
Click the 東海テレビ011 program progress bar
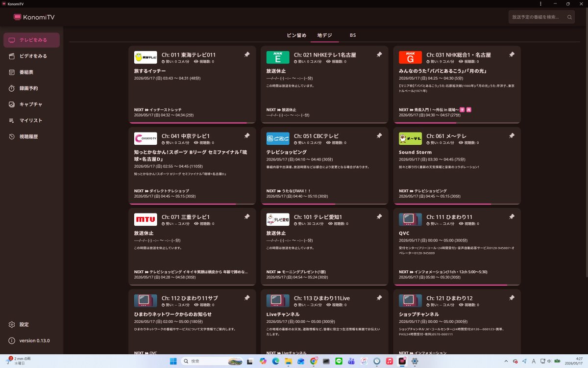click(192, 123)
